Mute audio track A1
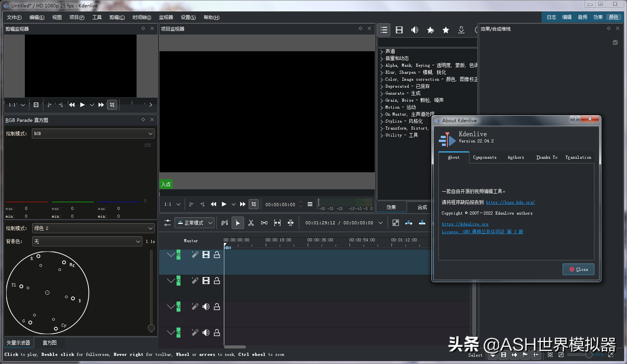 coord(206,307)
